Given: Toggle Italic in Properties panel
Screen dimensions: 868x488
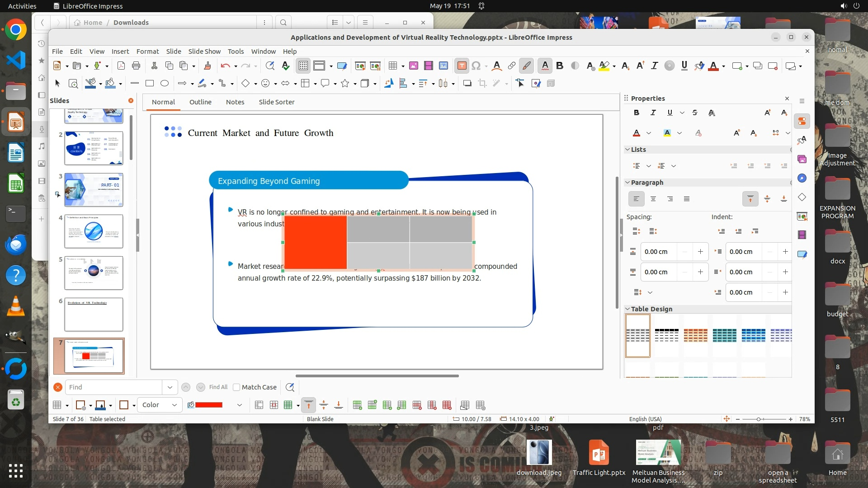Looking at the screenshot, I should click(x=653, y=113).
